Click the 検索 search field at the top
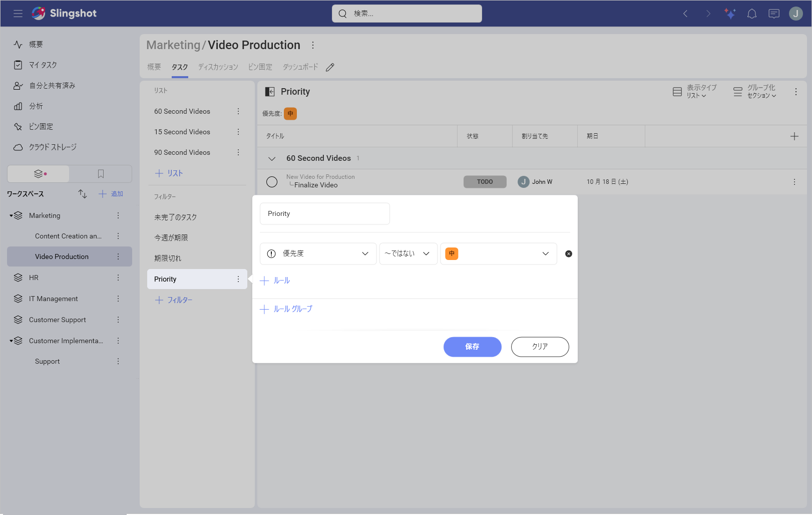The image size is (812, 515). point(407,14)
